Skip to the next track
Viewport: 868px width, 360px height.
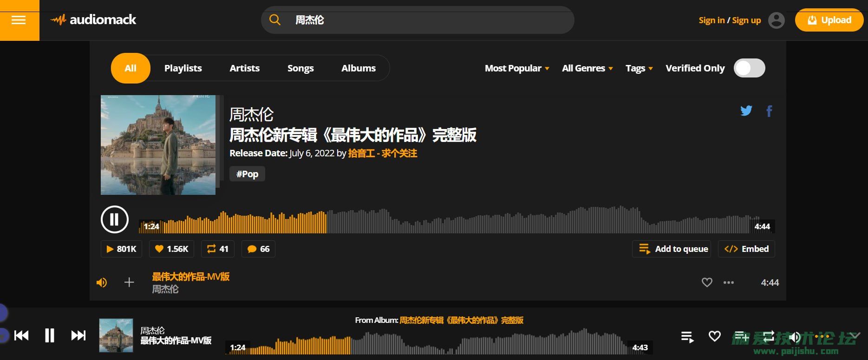[78, 335]
